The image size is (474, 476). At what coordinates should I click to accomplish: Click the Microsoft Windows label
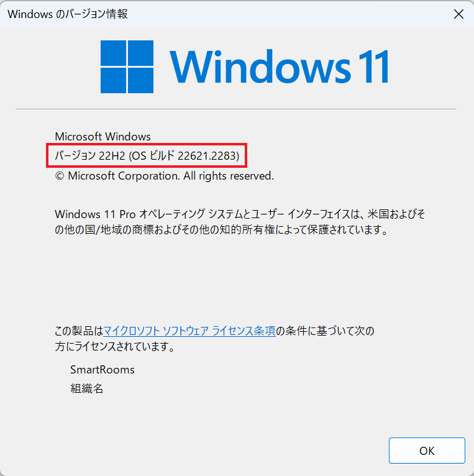click(103, 137)
